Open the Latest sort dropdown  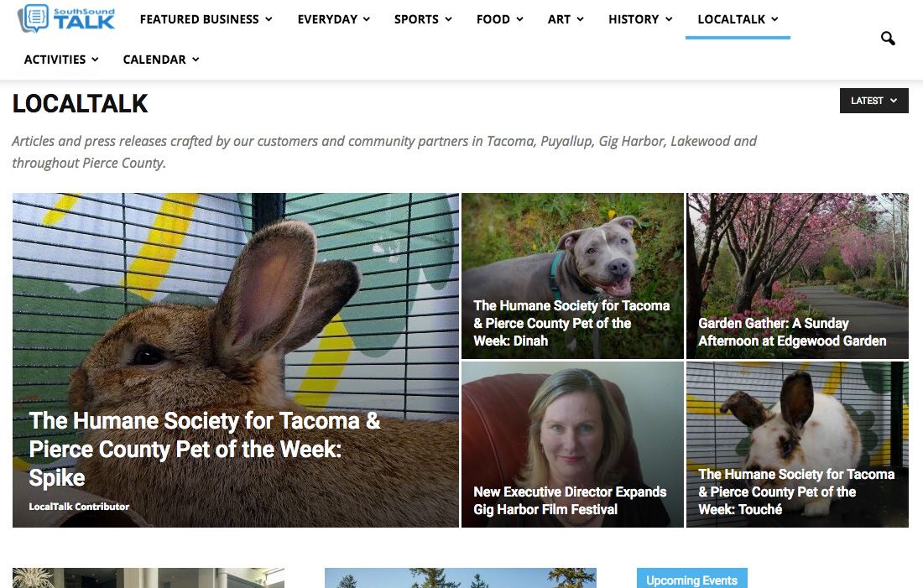coord(873,101)
